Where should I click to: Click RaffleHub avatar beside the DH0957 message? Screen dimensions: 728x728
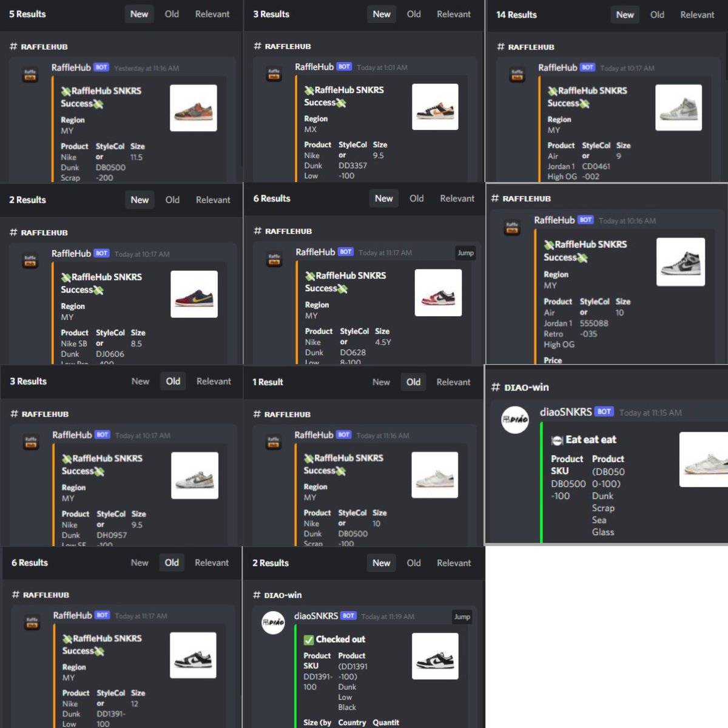point(31,442)
